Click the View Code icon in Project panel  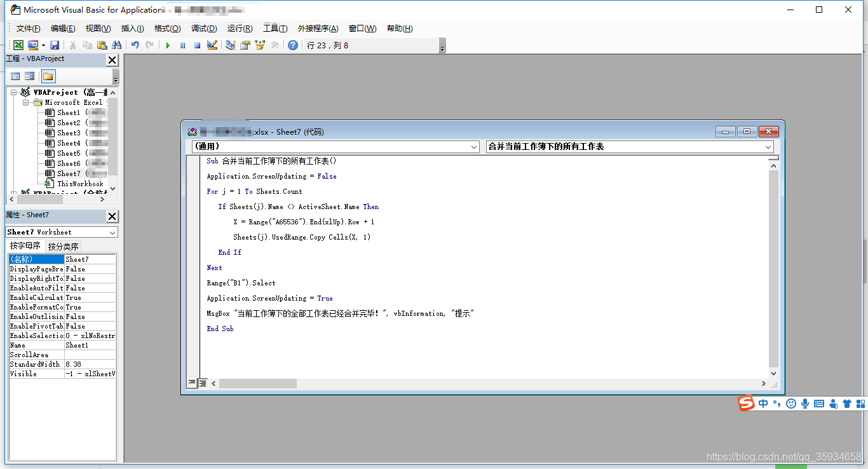(x=15, y=76)
